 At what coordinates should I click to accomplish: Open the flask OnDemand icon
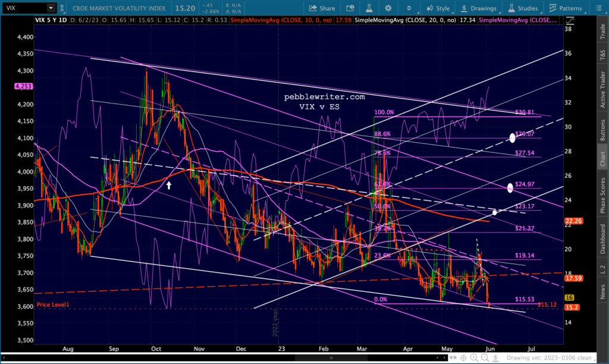(x=369, y=8)
